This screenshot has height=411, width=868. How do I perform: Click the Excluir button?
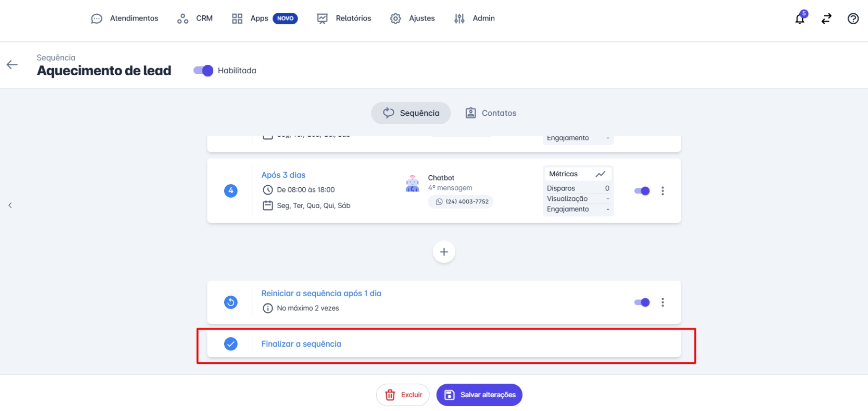tap(403, 395)
